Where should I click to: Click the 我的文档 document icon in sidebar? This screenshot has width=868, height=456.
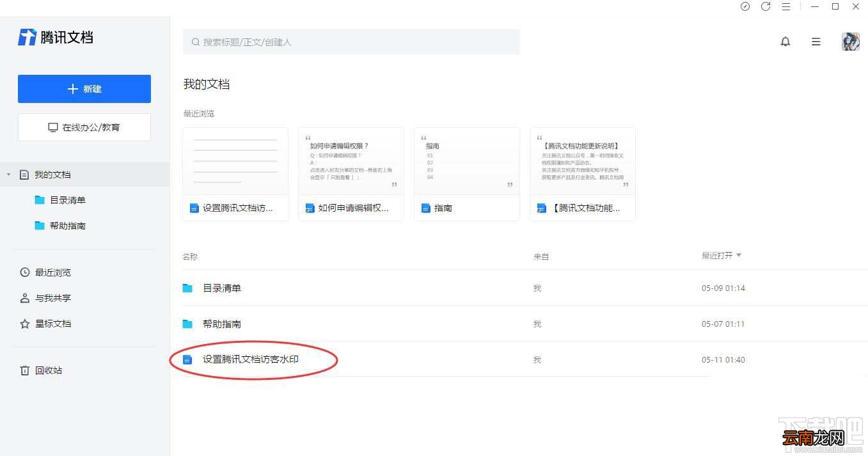(24, 175)
